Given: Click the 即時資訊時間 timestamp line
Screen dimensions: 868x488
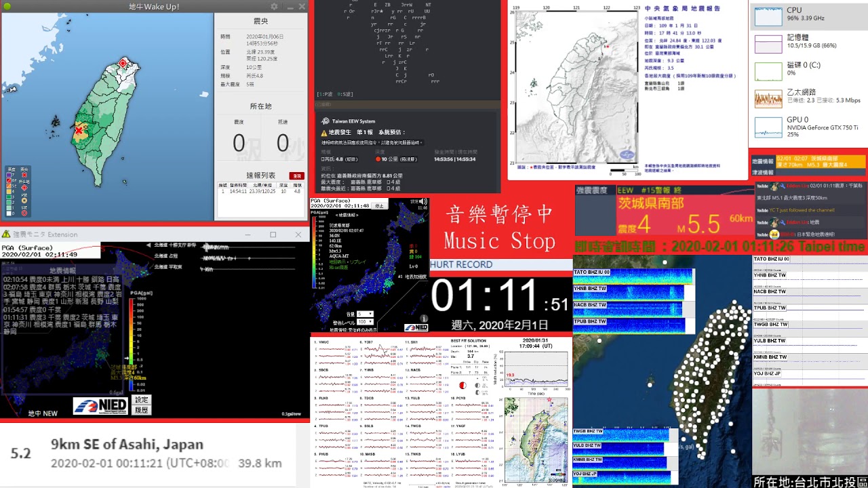Looking at the screenshot, I should tap(719, 246).
